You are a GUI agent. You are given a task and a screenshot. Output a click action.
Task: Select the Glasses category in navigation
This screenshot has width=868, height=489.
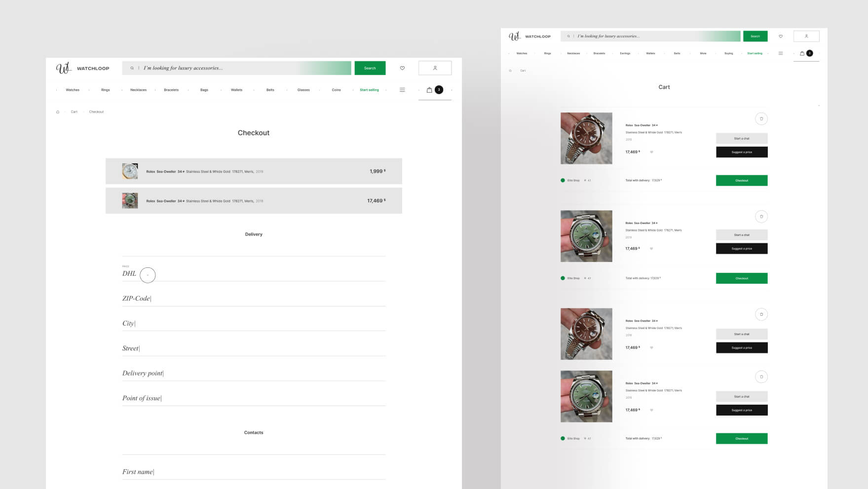tap(303, 90)
